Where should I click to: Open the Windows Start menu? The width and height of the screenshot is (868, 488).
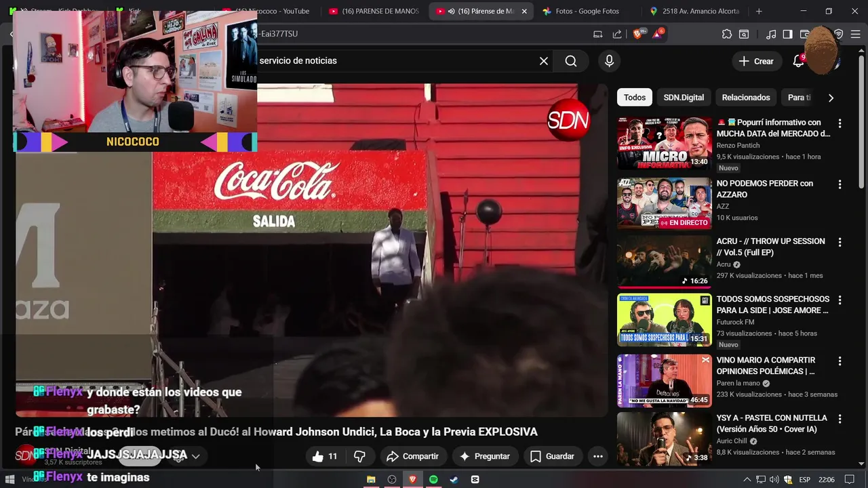click(x=10, y=479)
